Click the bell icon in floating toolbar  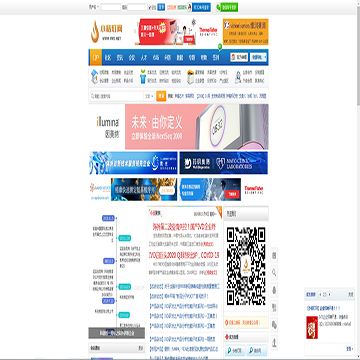tap(274, 290)
